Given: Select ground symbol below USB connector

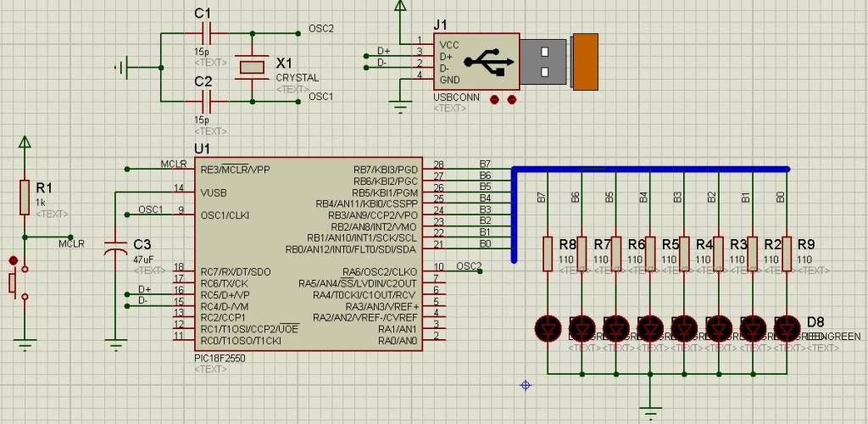Looking at the screenshot, I should tap(400, 107).
